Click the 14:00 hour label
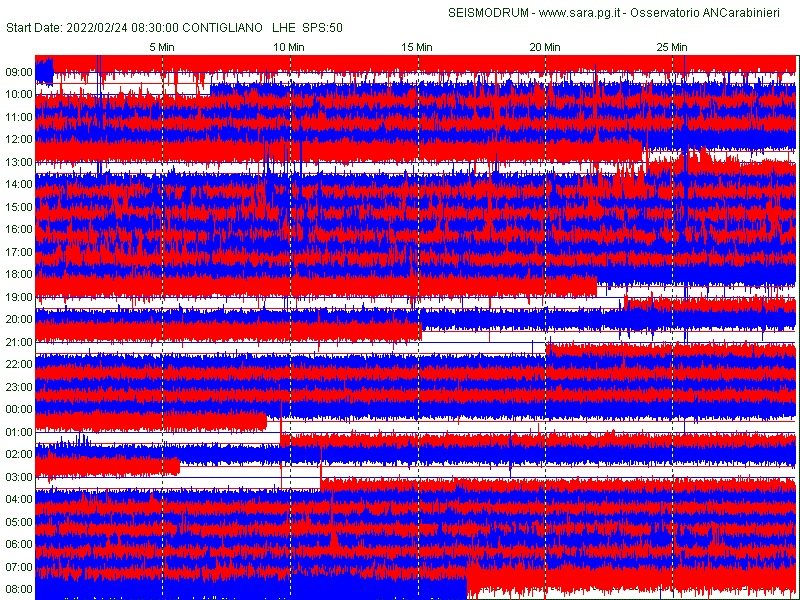Screen dimensions: 800x600 point(18,184)
